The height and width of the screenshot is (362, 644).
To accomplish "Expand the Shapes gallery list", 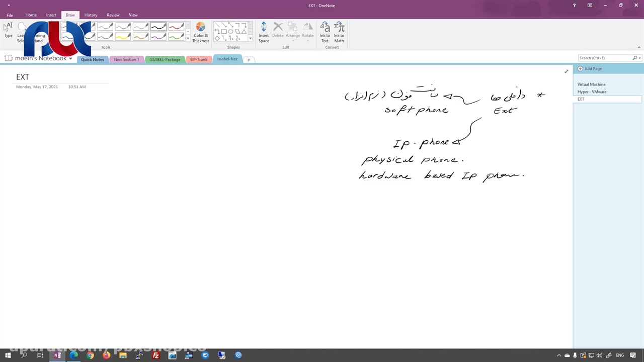I will coord(250,39).
